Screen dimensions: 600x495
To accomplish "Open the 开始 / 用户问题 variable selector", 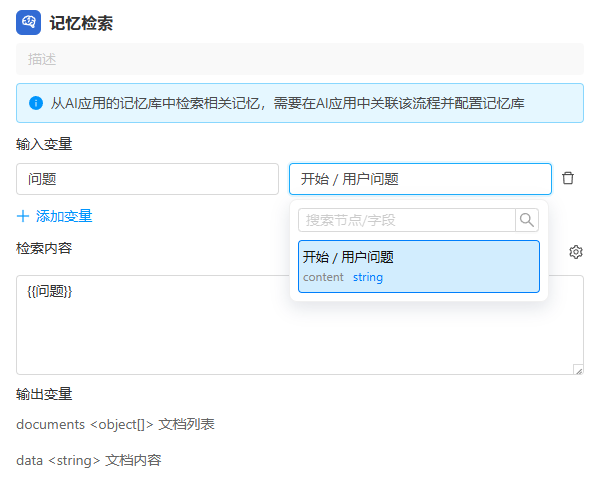I will (419, 179).
